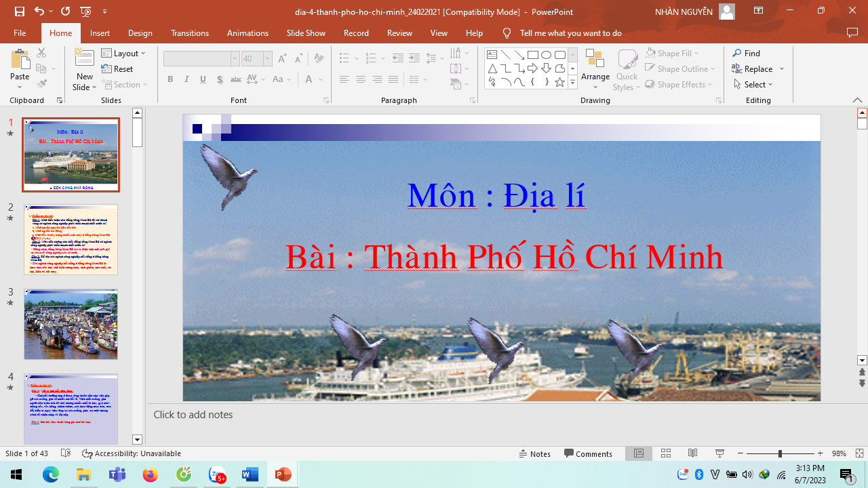Image resolution: width=868 pixels, height=488 pixels.
Task: Open the Shape Fill dropdown
Action: [x=673, y=53]
